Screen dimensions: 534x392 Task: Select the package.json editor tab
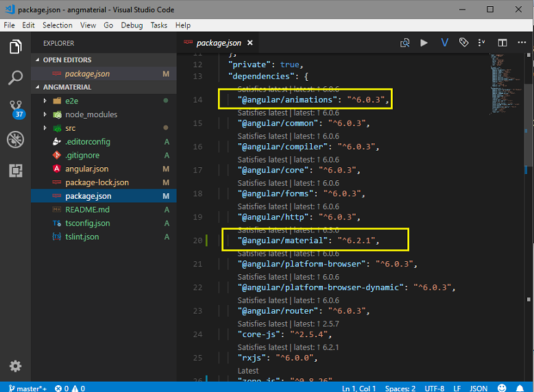[x=218, y=43]
